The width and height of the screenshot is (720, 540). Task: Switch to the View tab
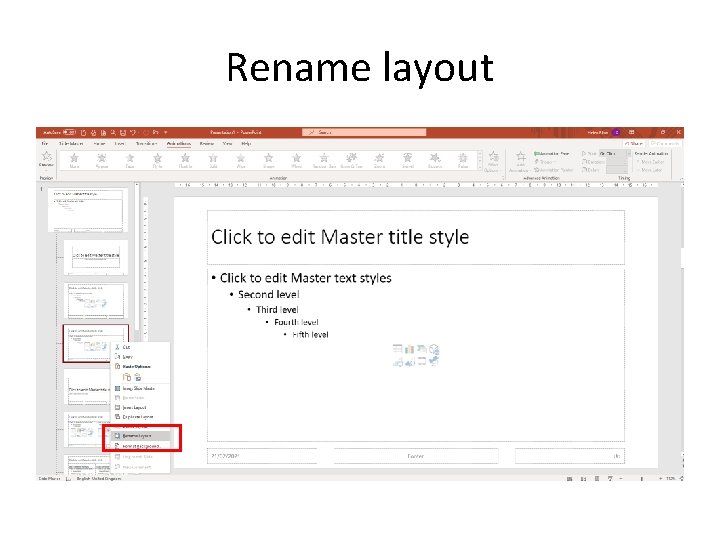coord(227,144)
